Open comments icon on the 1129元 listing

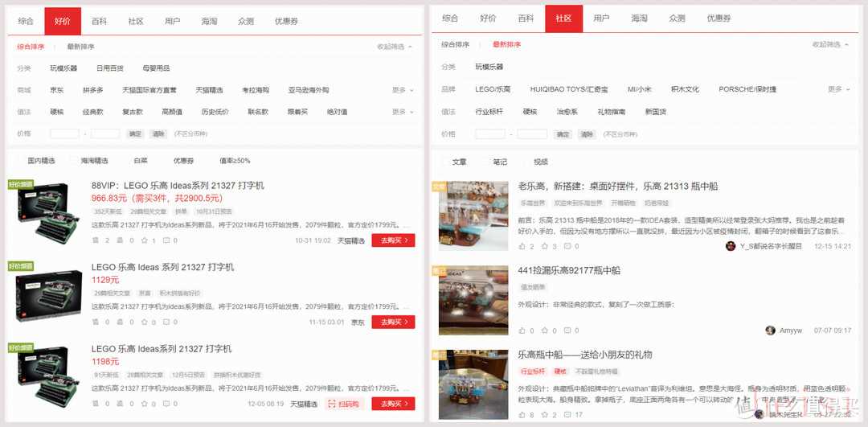click(166, 322)
